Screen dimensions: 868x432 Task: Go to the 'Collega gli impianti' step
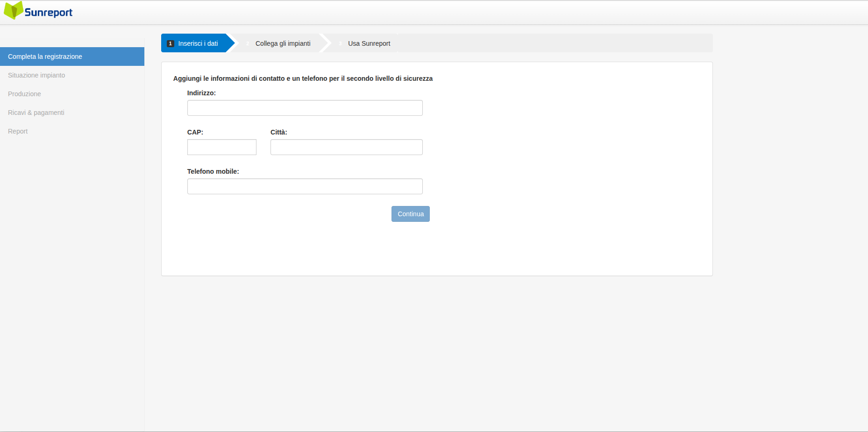coord(283,43)
